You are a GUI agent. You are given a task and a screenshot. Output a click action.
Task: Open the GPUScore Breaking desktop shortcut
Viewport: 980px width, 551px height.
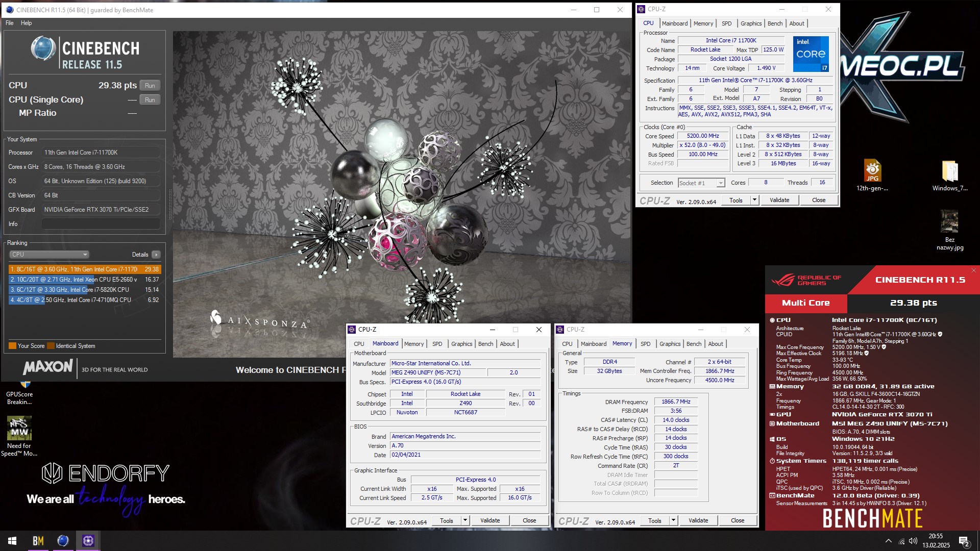pos(19,393)
